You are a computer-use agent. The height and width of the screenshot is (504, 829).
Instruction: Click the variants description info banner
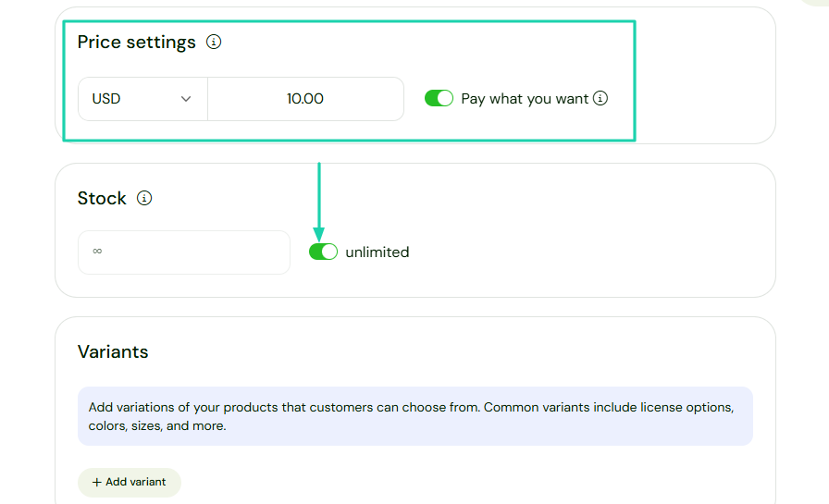click(414, 416)
